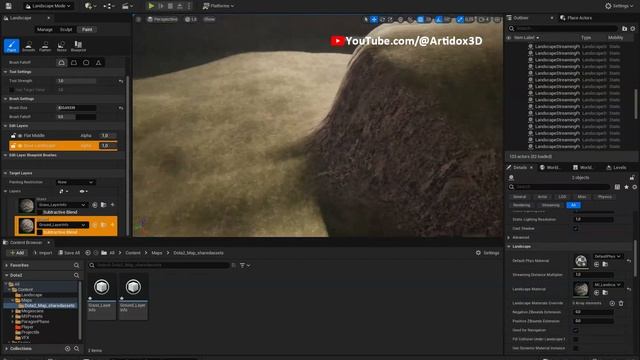Open Settings at top right toolbar

(618, 6)
